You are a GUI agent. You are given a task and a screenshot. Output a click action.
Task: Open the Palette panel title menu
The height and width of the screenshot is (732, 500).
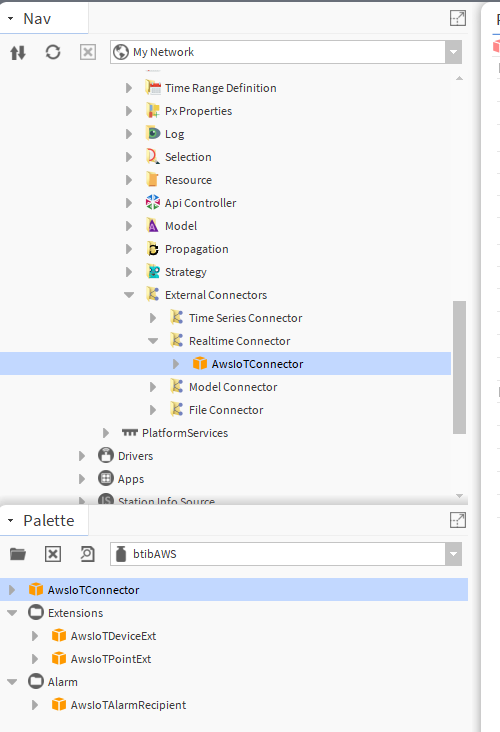[11, 521]
